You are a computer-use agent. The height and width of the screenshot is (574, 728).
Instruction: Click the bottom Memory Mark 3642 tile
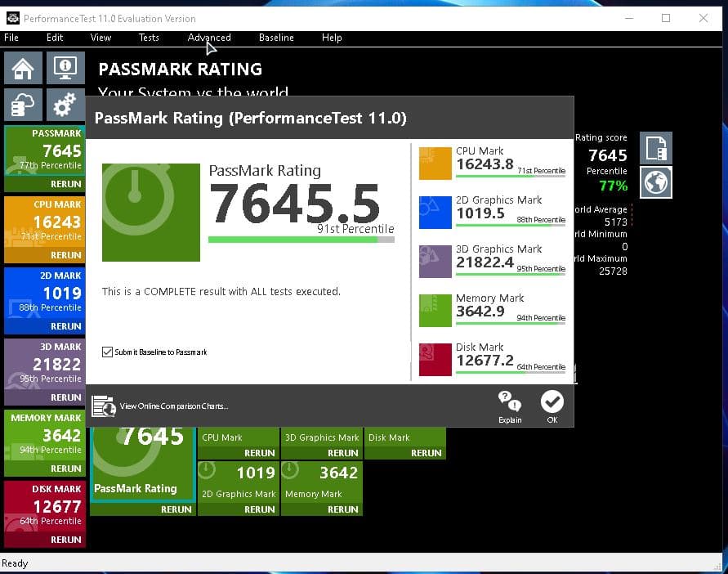[x=322, y=482]
